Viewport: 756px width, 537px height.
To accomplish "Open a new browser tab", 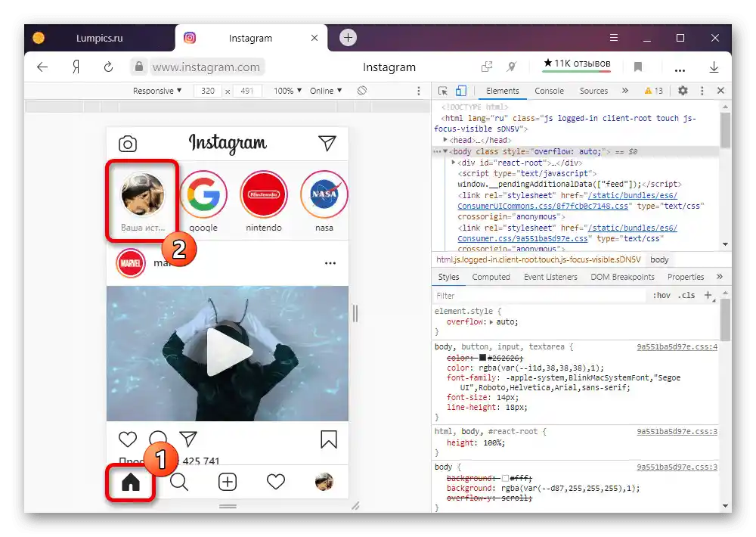I will pyautogui.click(x=348, y=38).
